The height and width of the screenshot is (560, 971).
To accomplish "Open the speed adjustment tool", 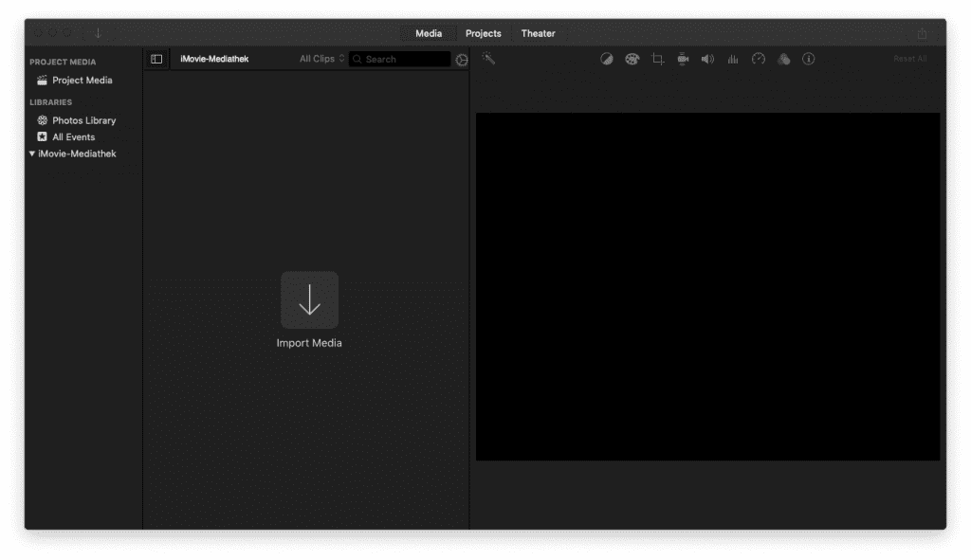I will (x=759, y=59).
